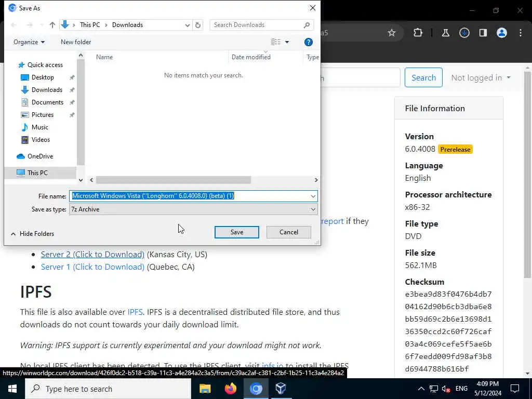Image resolution: width=532 pixels, height=399 pixels.
Task: Toggle Chrome side panel icon
Action: coord(483,33)
